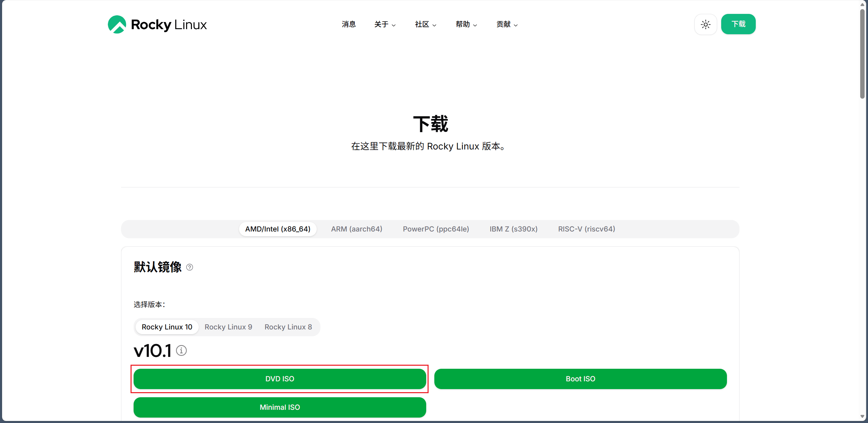The width and height of the screenshot is (868, 423).
Task: Click the 默认镜像 section heading
Action: coord(158,267)
